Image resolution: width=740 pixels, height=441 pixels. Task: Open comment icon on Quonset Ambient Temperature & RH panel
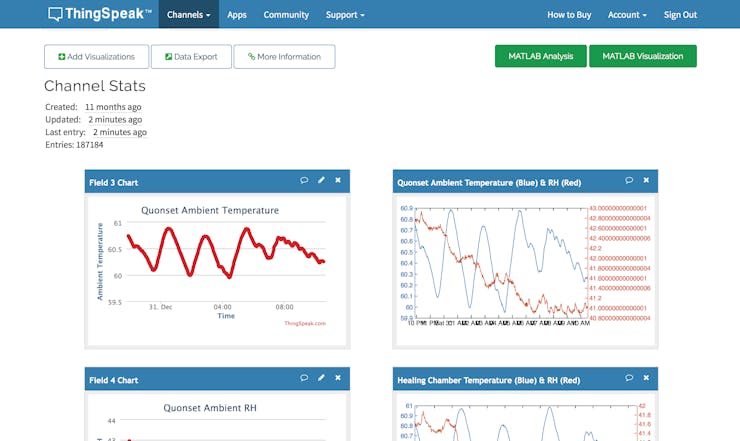tap(629, 180)
